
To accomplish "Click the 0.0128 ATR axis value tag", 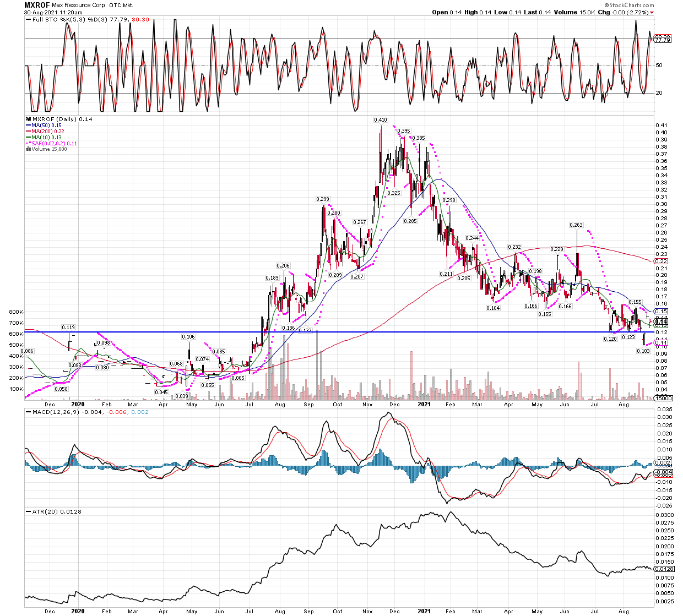I will click(664, 569).
